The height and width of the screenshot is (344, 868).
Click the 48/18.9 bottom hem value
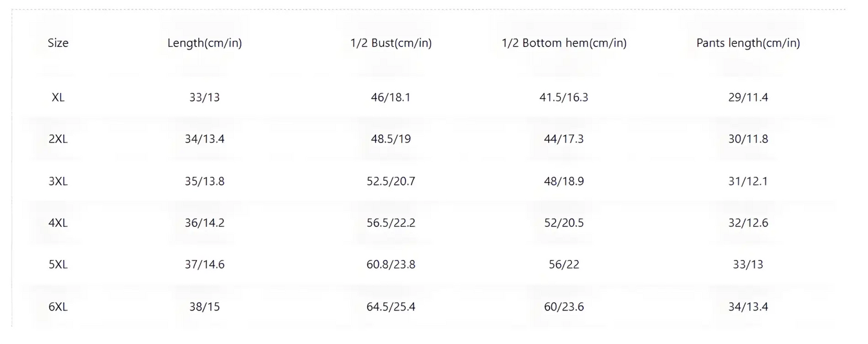(563, 181)
